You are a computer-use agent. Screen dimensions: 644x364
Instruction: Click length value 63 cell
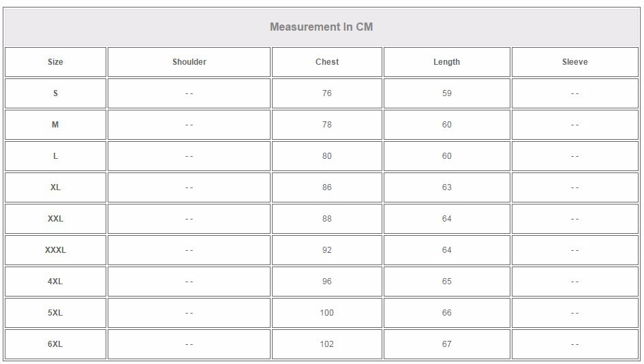coord(447,187)
